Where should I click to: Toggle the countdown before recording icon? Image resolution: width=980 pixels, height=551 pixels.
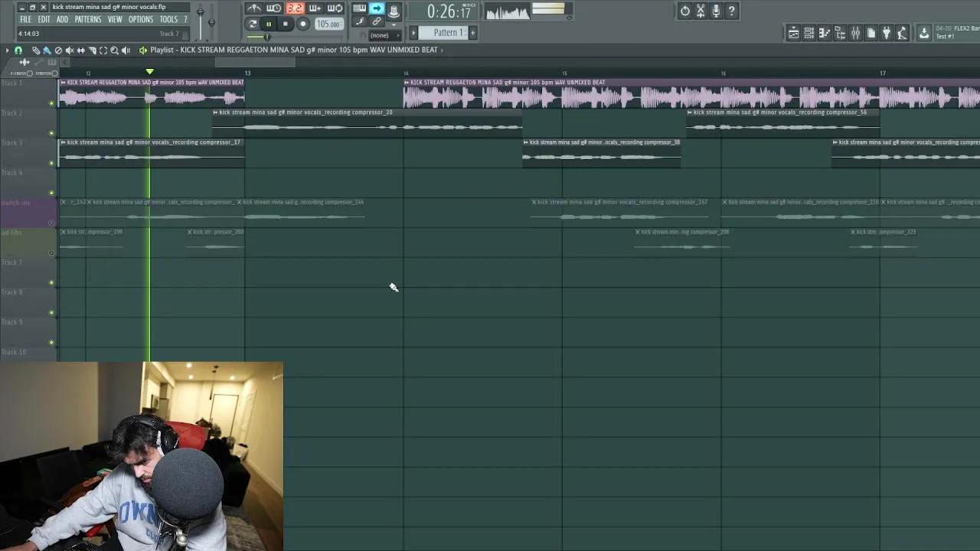click(x=295, y=8)
